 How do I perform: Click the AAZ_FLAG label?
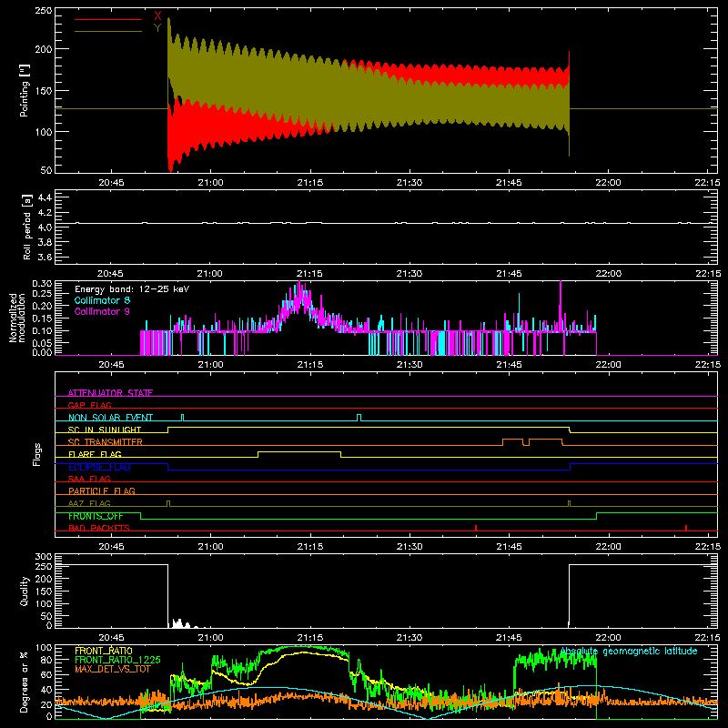89,503
